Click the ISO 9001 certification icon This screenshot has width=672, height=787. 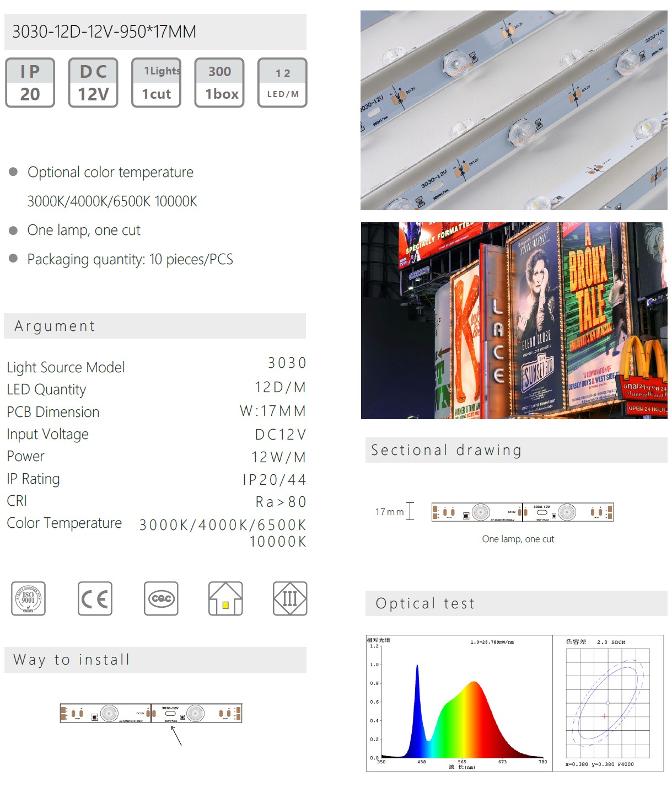point(28,598)
